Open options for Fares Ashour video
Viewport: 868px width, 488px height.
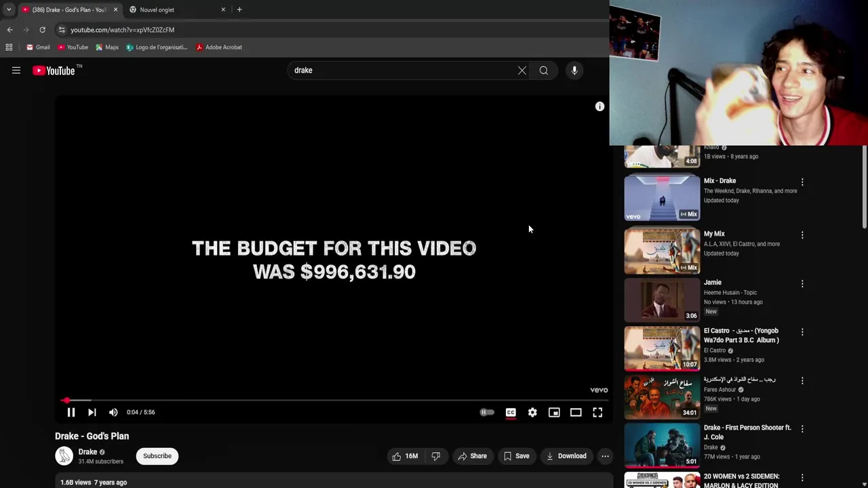click(x=802, y=381)
